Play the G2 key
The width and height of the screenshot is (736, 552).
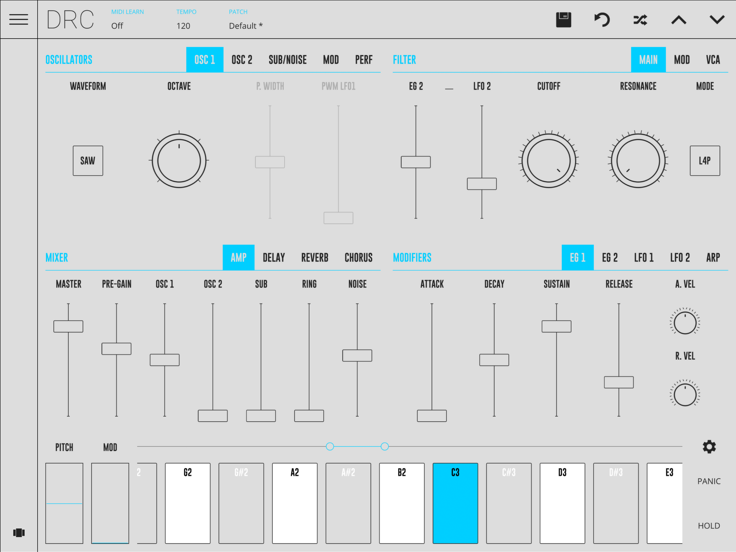coord(188,503)
